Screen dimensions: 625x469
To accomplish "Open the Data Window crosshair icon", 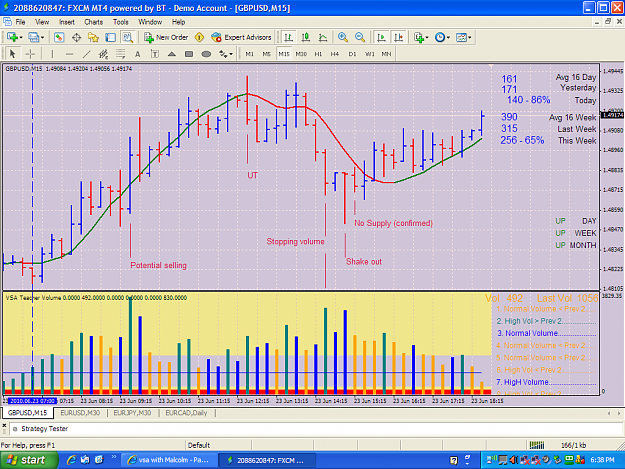I will pyautogui.click(x=76, y=37).
